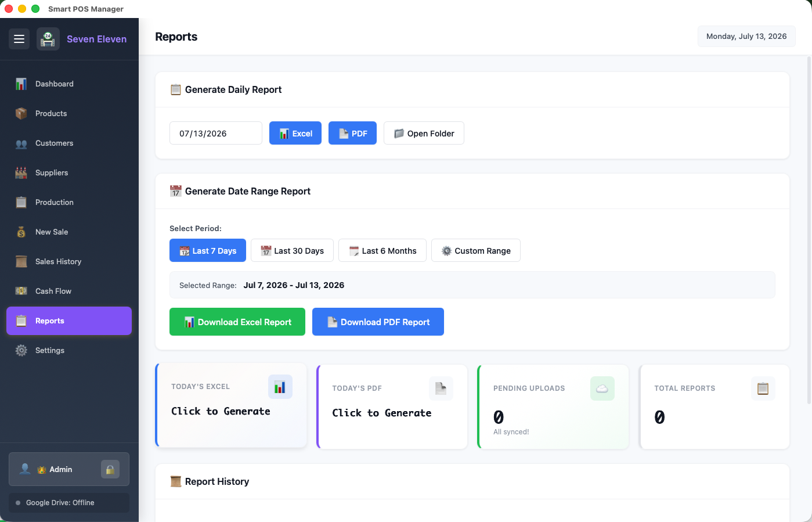Open the Customers page

click(x=69, y=143)
